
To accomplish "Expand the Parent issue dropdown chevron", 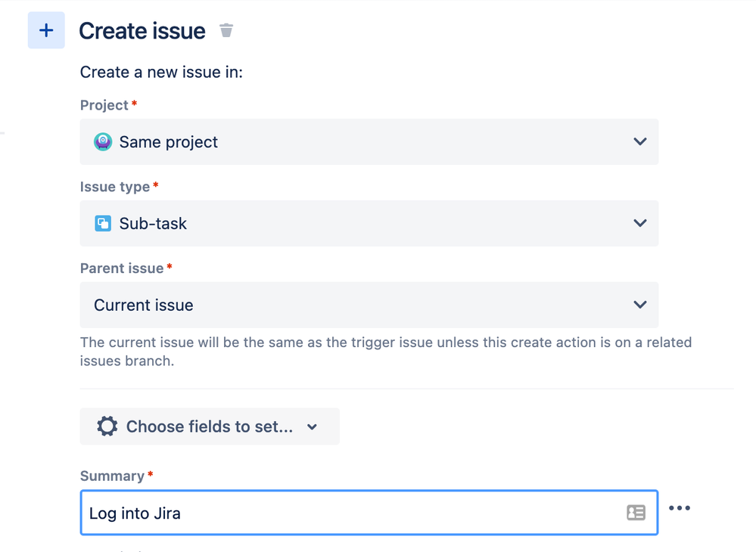I will [x=639, y=305].
